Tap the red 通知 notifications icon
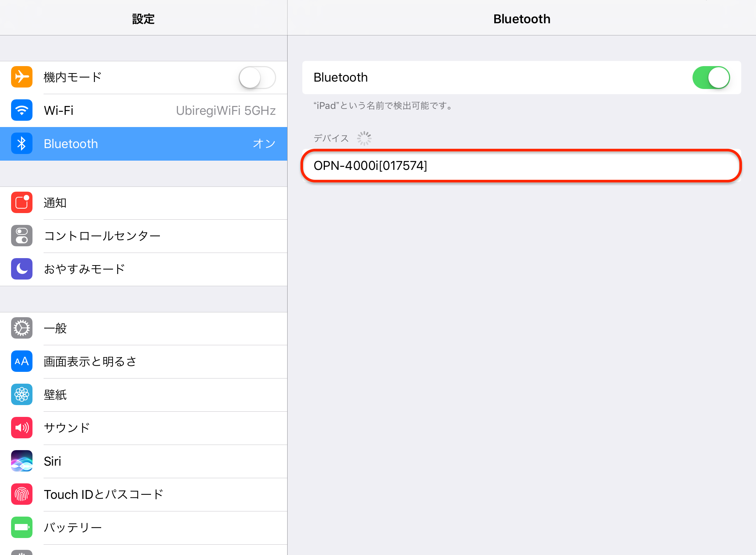This screenshot has height=555, width=756. tap(22, 203)
